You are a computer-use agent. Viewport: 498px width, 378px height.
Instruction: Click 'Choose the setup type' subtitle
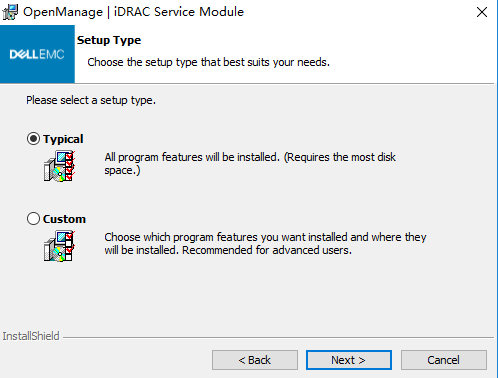pyautogui.click(x=208, y=62)
